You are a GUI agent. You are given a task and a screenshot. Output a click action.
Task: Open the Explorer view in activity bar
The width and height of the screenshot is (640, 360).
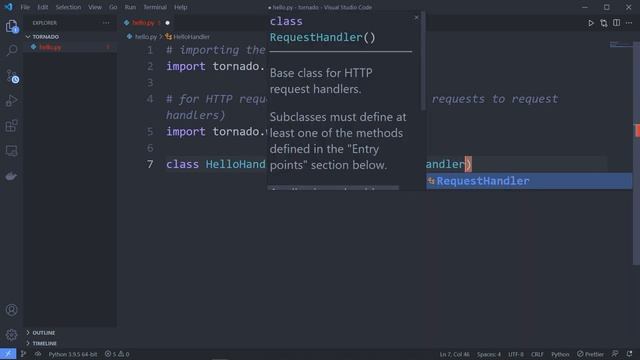click(x=11, y=26)
